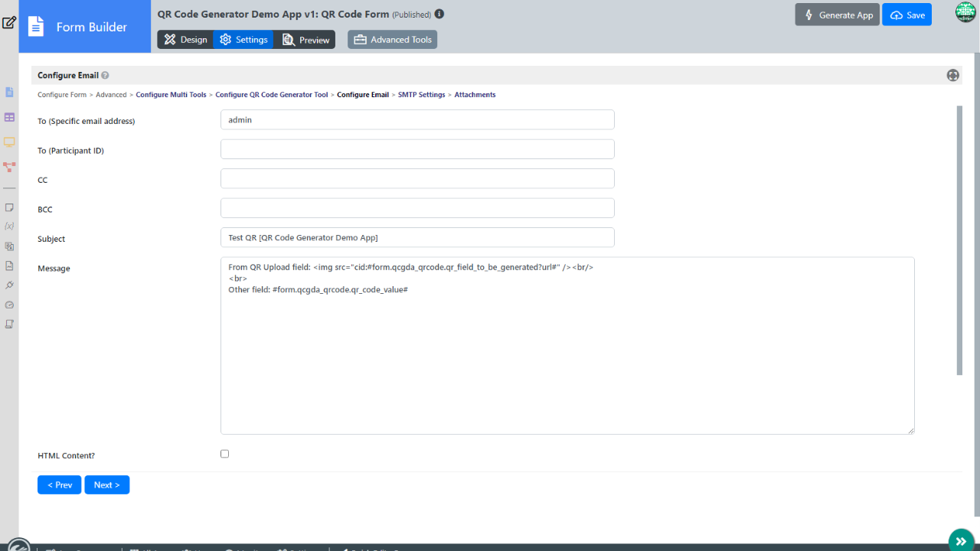
Task: Click into the Subject input field
Action: (417, 238)
